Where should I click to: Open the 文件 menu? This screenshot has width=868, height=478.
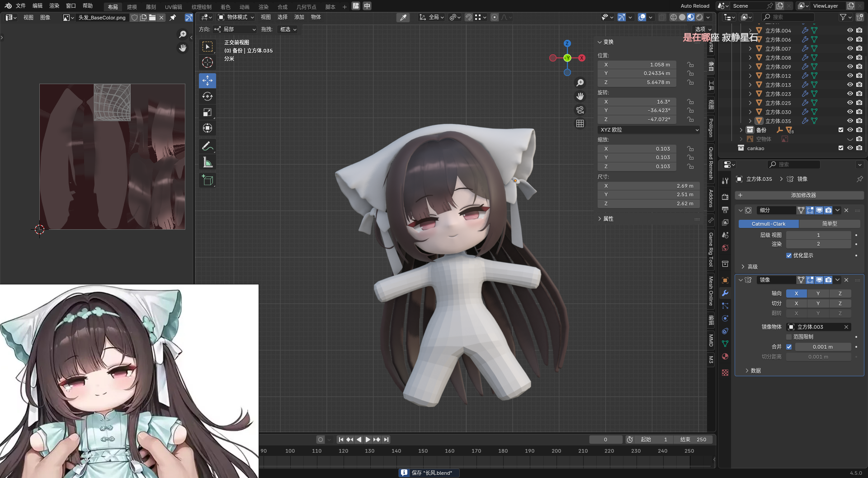tap(21, 6)
